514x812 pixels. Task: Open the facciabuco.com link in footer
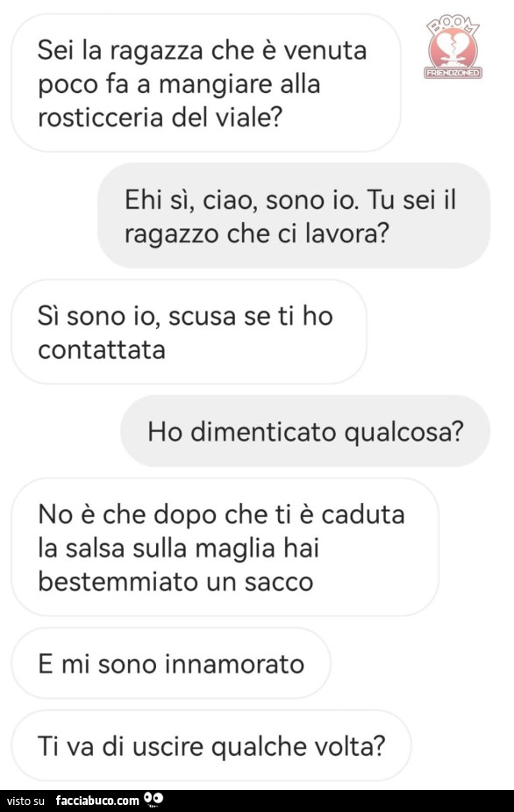98,801
